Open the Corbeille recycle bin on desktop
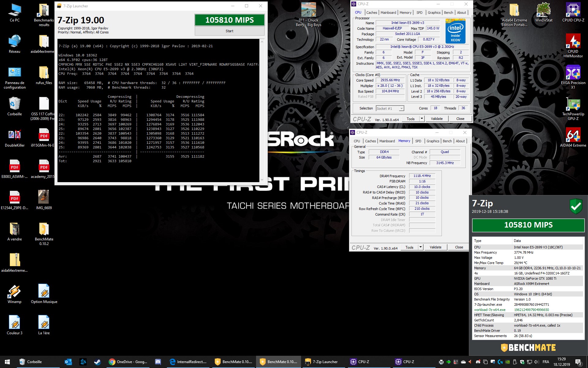 point(14,106)
